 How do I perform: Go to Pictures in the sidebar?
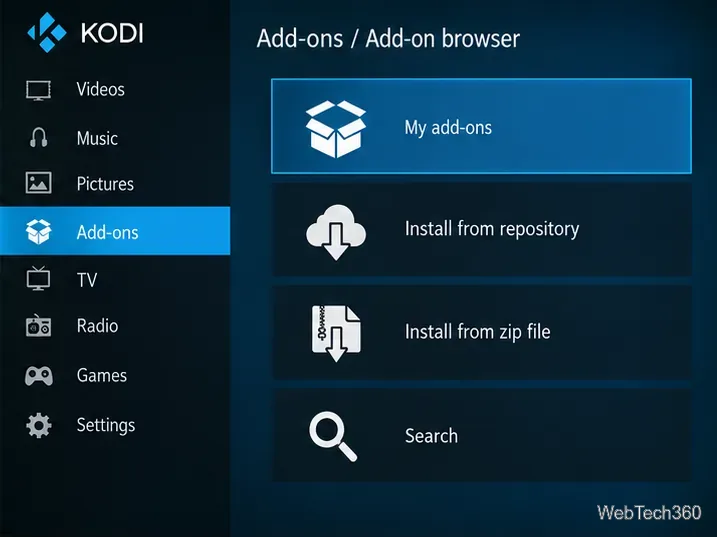pos(105,184)
